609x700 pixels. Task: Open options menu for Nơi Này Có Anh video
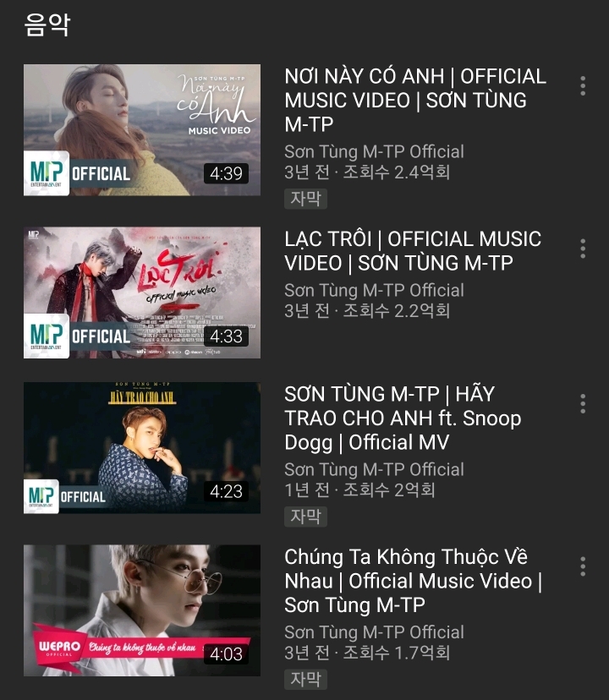pyautogui.click(x=583, y=85)
